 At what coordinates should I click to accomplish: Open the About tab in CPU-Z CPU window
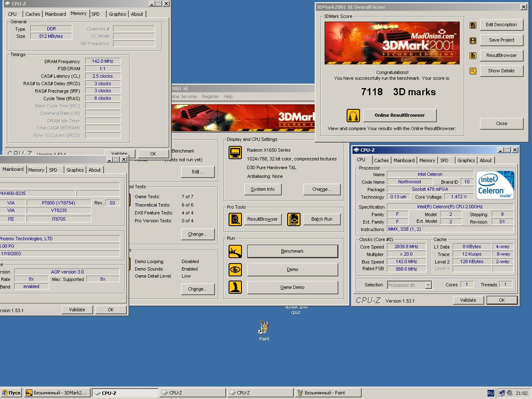click(x=485, y=160)
